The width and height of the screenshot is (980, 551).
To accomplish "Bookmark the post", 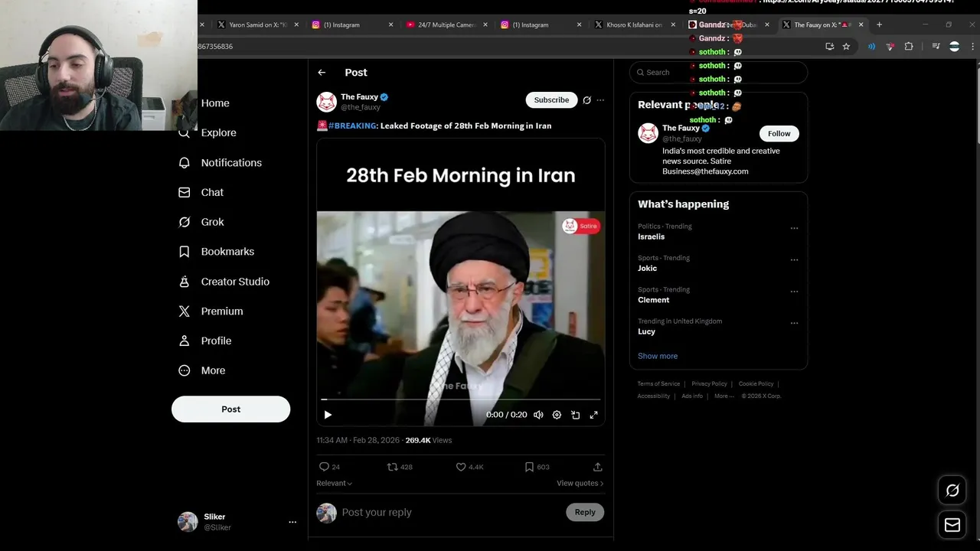I will tap(529, 467).
